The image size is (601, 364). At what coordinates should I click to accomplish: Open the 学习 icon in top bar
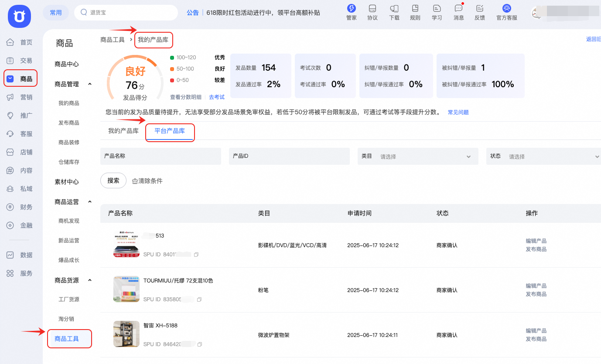[x=437, y=8]
